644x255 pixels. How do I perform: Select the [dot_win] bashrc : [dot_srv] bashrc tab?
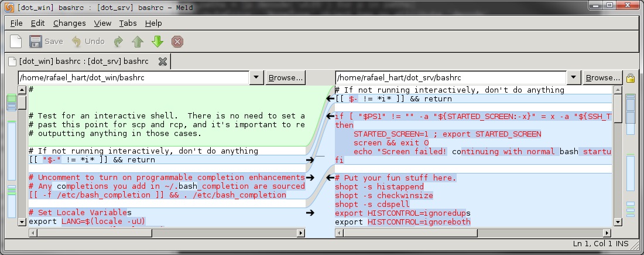(x=84, y=62)
